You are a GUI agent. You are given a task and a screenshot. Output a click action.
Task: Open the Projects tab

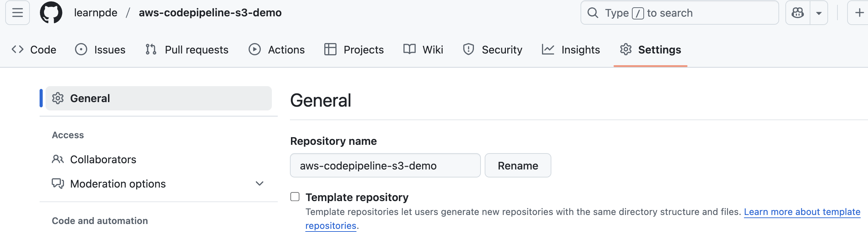coord(354,50)
